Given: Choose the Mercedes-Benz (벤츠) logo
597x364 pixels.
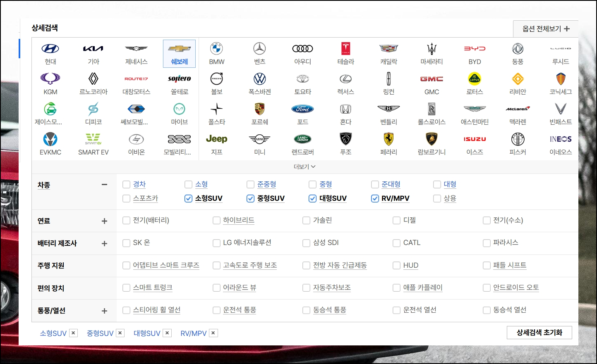Looking at the screenshot, I should point(260,49).
